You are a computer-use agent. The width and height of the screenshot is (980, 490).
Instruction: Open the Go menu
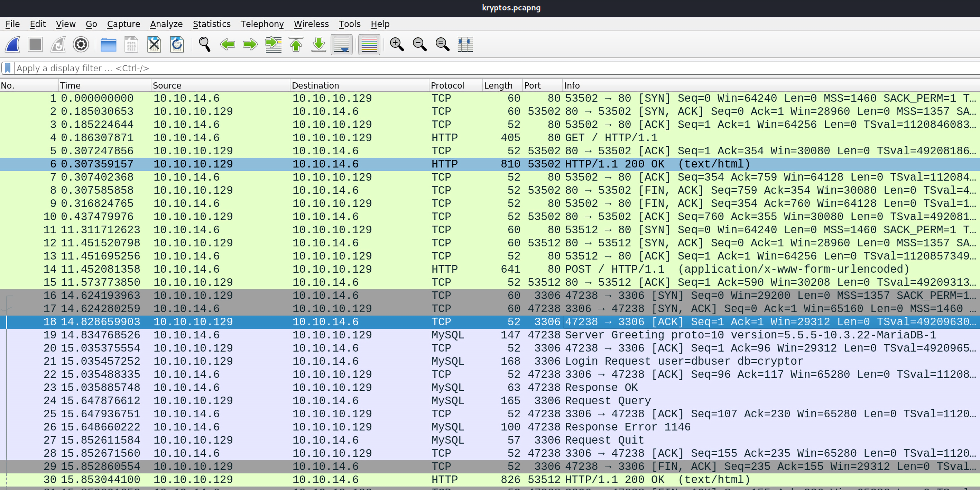click(91, 24)
